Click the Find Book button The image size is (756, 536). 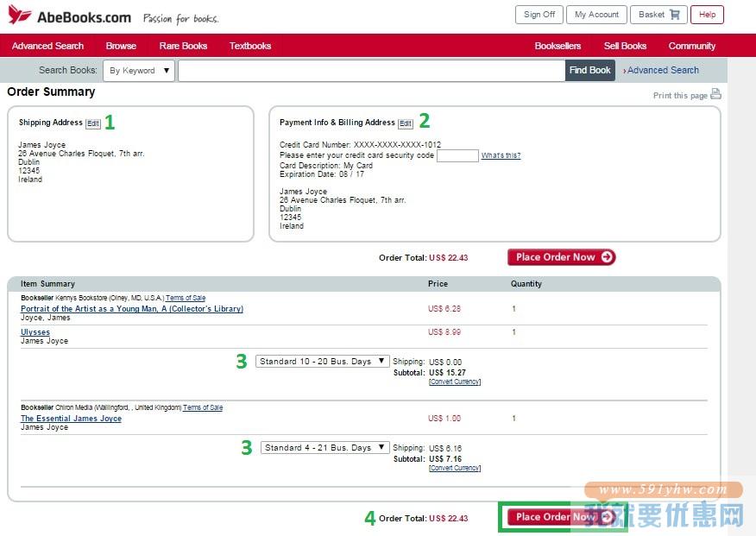(x=590, y=71)
